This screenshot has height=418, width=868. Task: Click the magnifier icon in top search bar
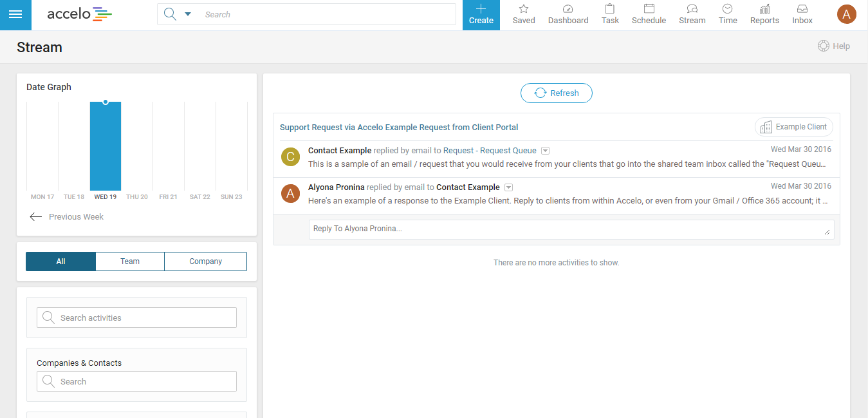click(x=170, y=14)
